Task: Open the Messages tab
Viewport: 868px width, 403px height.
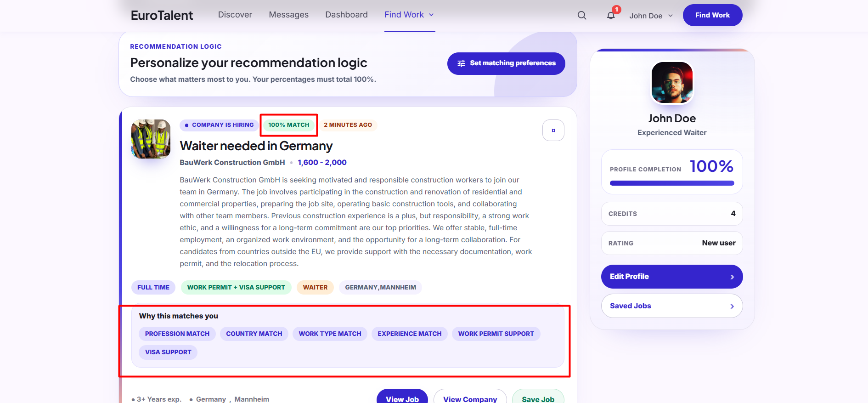Action: tap(289, 15)
